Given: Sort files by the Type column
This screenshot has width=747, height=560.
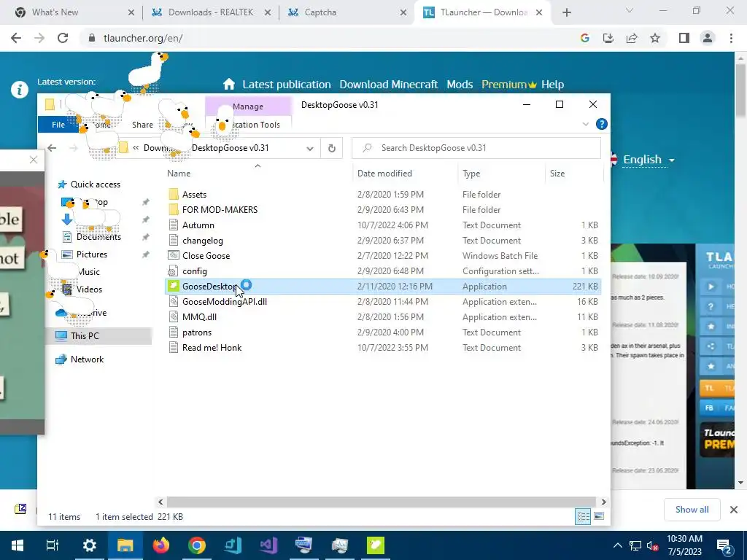Looking at the screenshot, I should [471, 174].
